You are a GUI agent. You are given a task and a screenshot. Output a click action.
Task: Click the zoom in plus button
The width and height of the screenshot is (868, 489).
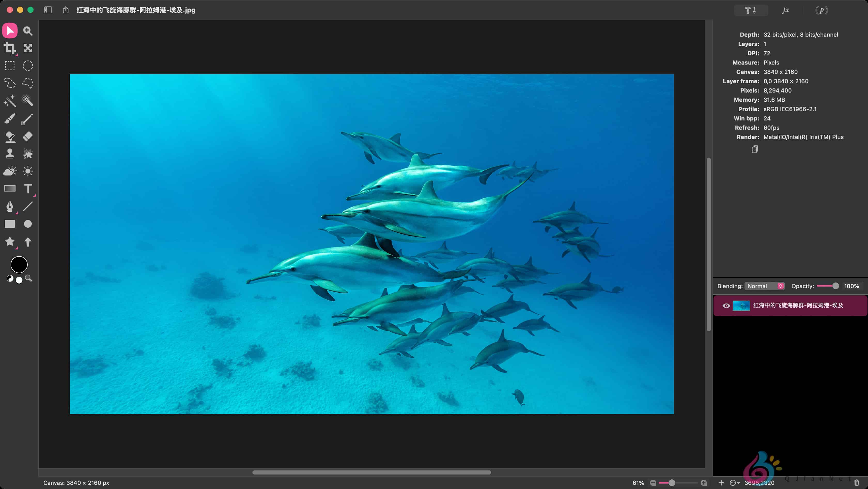pos(703,483)
